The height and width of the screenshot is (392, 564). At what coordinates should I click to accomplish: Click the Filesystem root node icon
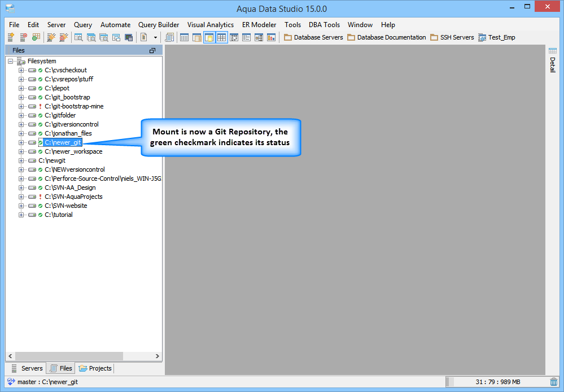(x=21, y=61)
